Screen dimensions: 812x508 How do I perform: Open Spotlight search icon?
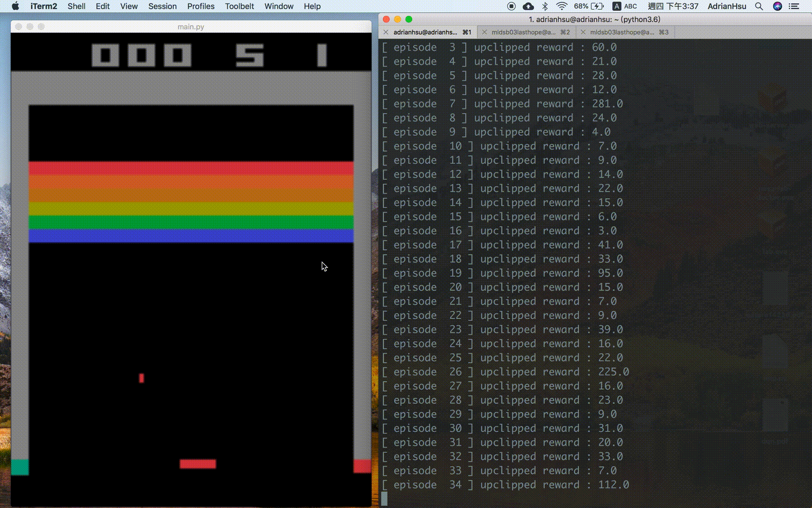(x=759, y=6)
